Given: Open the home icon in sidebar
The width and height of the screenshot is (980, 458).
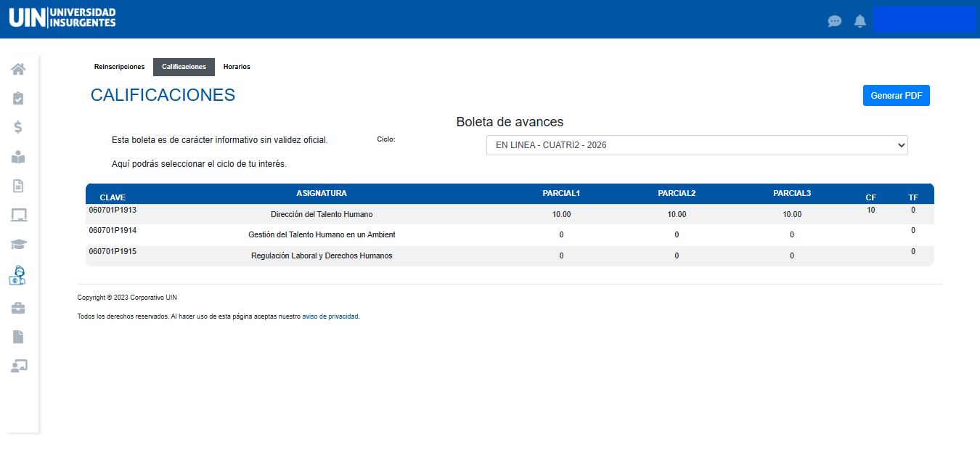Looking at the screenshot, I should pyautogui.click(x=18, y=69).
